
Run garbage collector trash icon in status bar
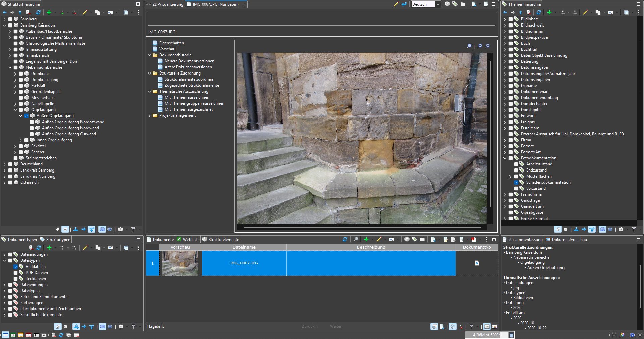tap(512, 335)
